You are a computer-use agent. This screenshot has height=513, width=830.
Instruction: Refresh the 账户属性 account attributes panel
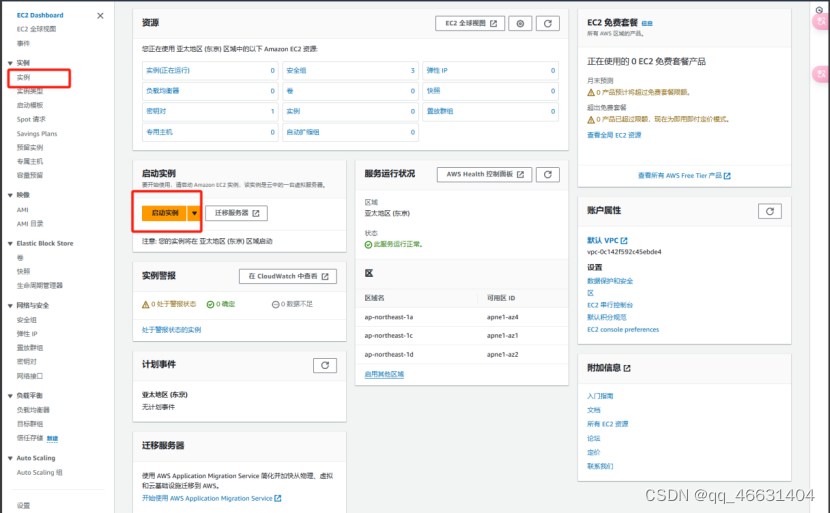770,211
